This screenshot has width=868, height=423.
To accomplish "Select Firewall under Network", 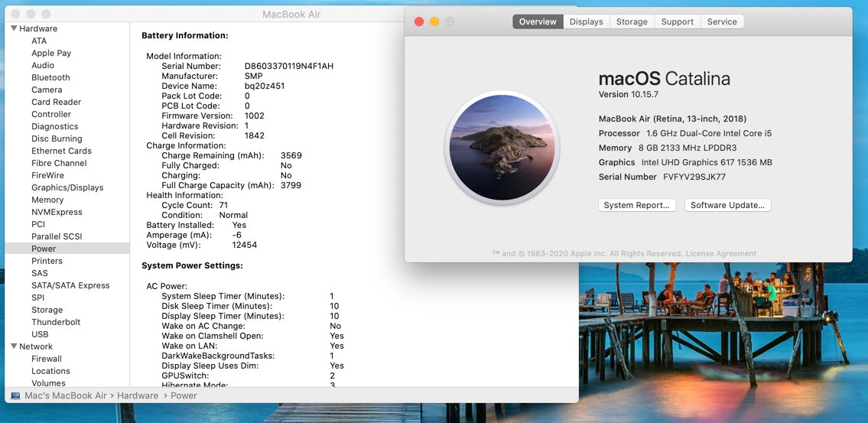I will (47, 359).
